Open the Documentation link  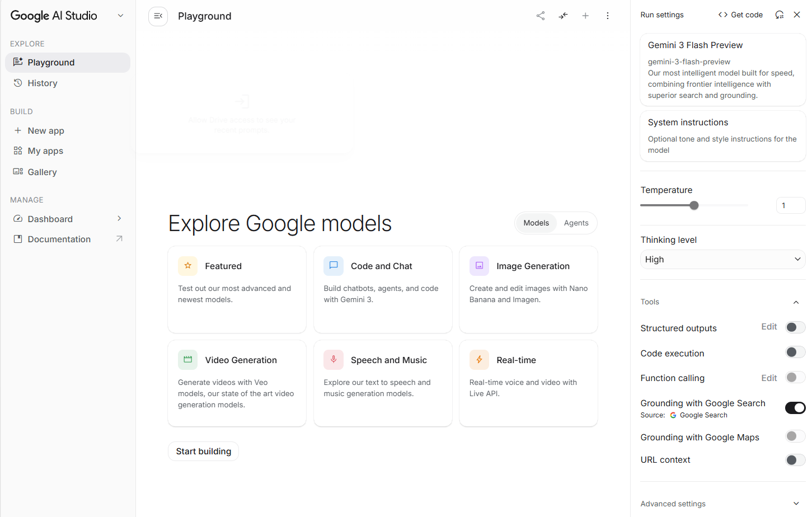coord(68,239)
